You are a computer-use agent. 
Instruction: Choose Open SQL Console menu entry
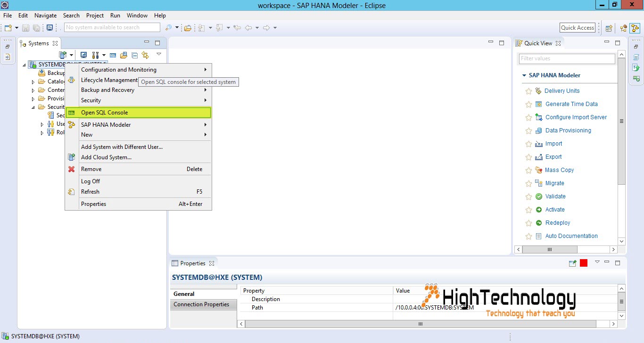[x=138, y=113]
